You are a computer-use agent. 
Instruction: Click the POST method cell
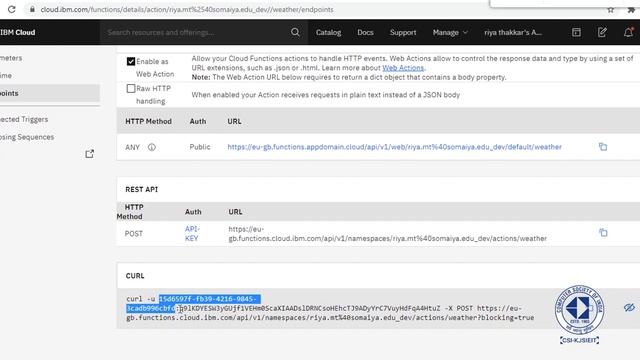[133, 234]
